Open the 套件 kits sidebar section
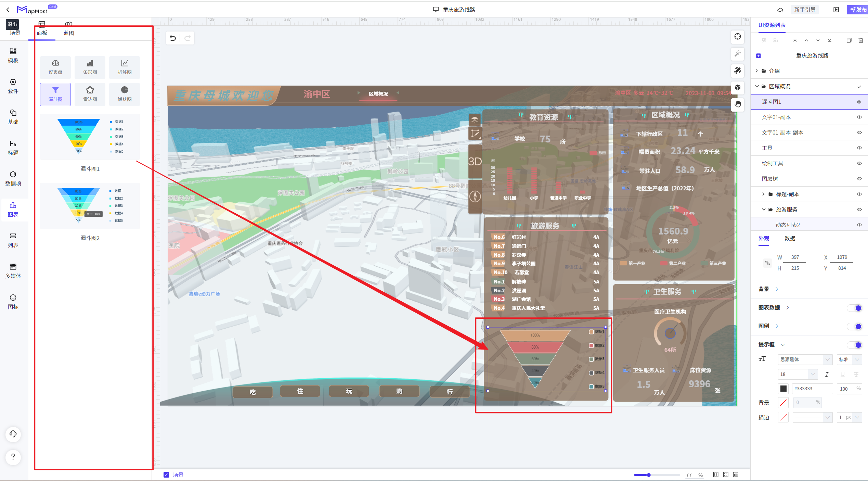This screenshot has width=868, height=481. [x=13, y=86]
